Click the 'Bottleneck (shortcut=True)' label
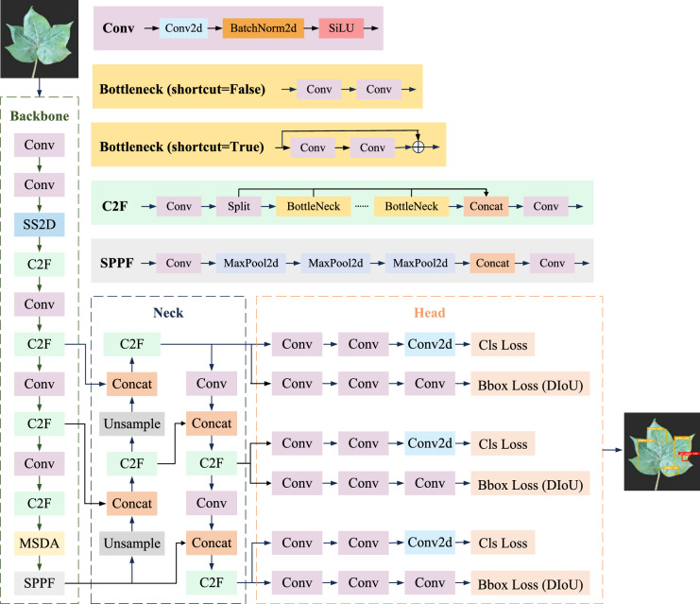The height and width of the screenshot is (604, 700). click(181, 147)
